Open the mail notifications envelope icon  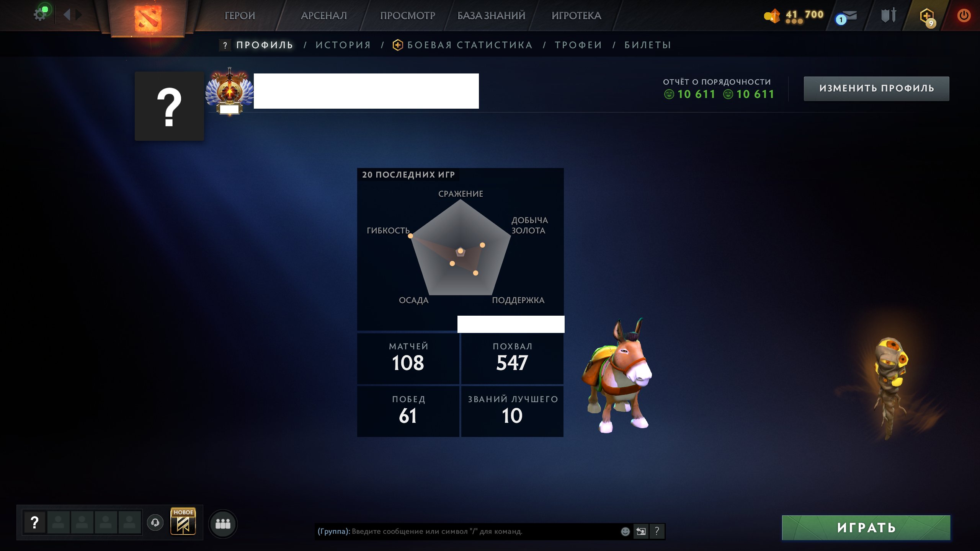pos(846,17)
